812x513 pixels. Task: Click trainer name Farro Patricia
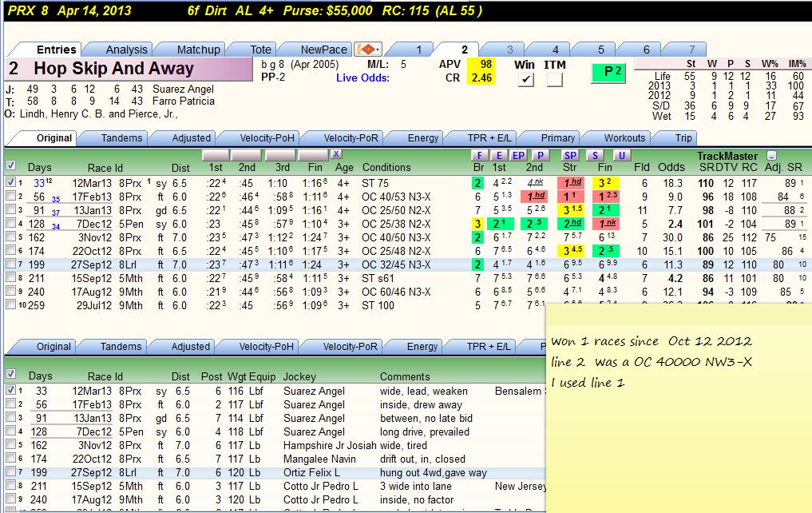[184, 101]
